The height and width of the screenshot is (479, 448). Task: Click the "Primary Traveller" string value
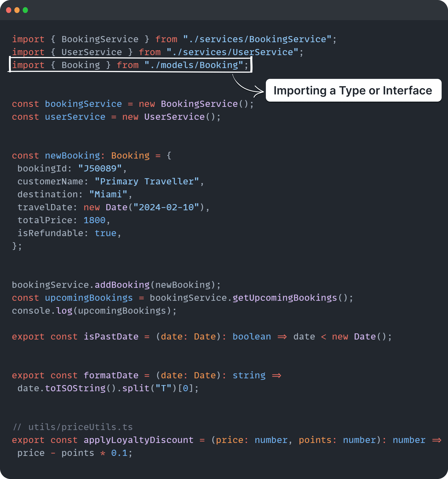click(147, 182)
